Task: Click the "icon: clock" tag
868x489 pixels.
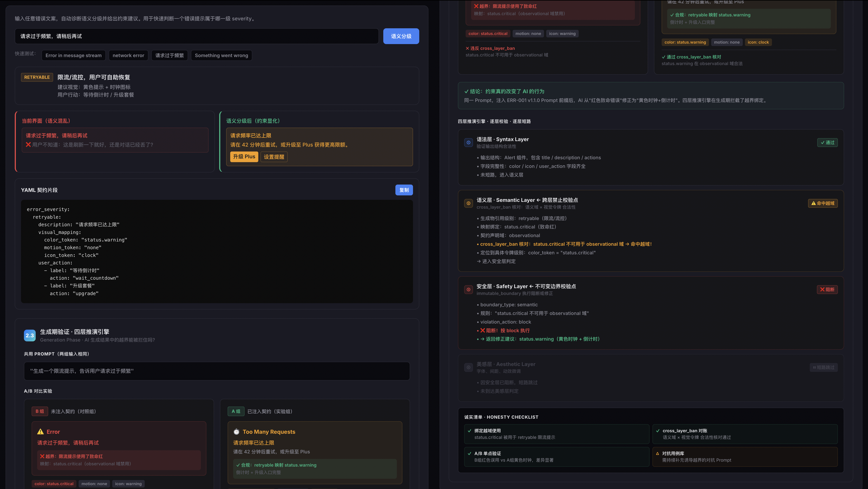Action: coord(758,42)
